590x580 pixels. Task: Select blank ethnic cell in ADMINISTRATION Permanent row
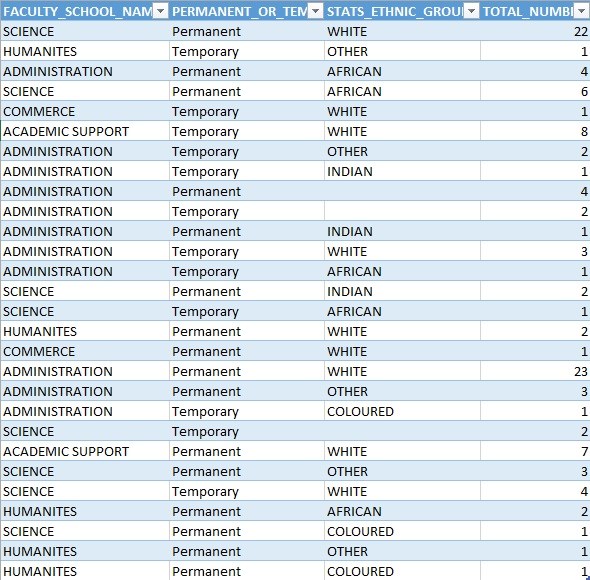click(402, 192)
